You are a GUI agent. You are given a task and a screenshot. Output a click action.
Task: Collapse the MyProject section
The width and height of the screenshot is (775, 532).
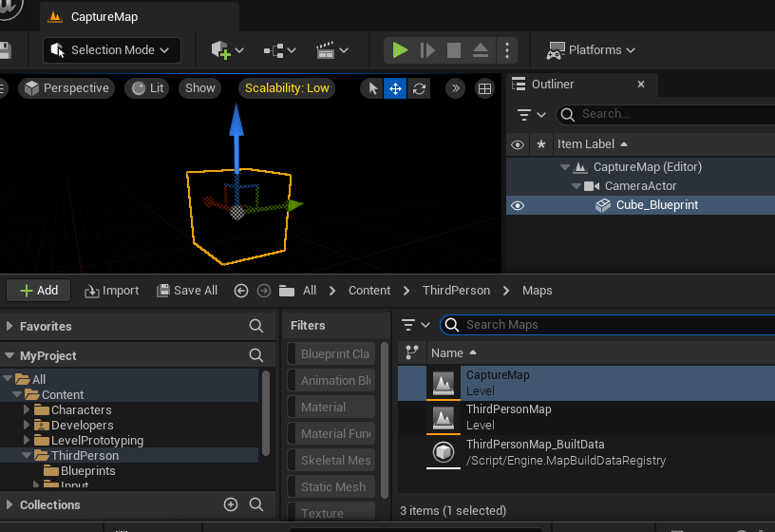coord(9,355)
